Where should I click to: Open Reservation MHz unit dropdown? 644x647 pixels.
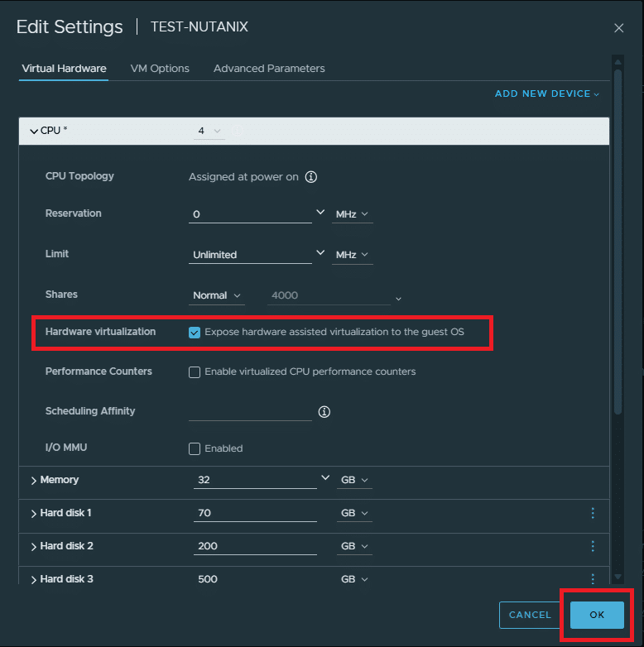point(352,214)
